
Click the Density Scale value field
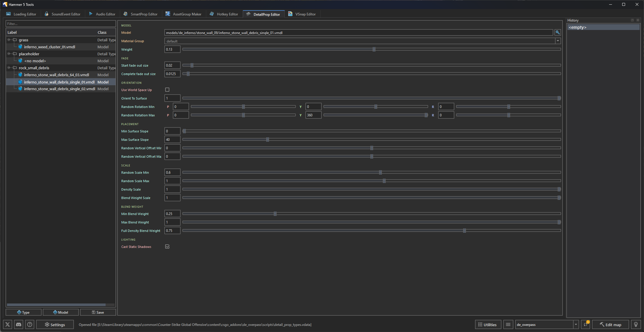(x=172, y=189)
